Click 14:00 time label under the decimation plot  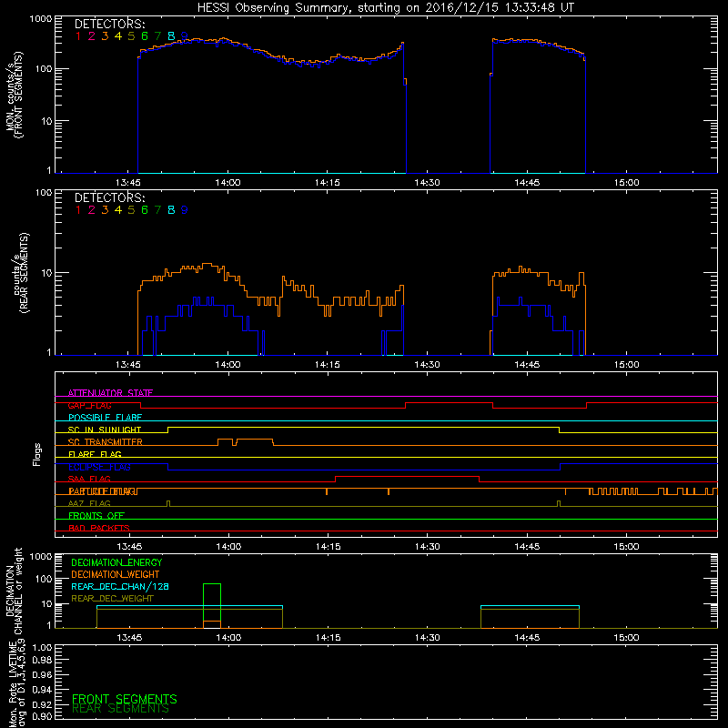tap(228, 638)
